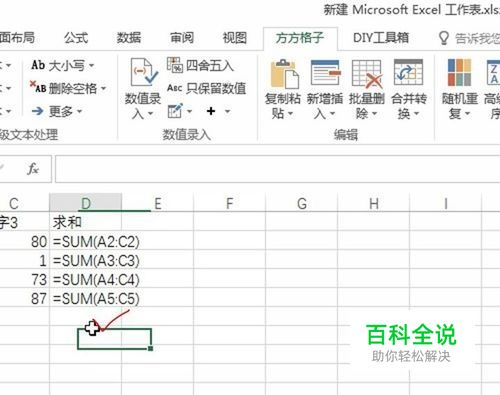Select the cell containing 求和
Viewport: 500px width, 395px height.
86,222
